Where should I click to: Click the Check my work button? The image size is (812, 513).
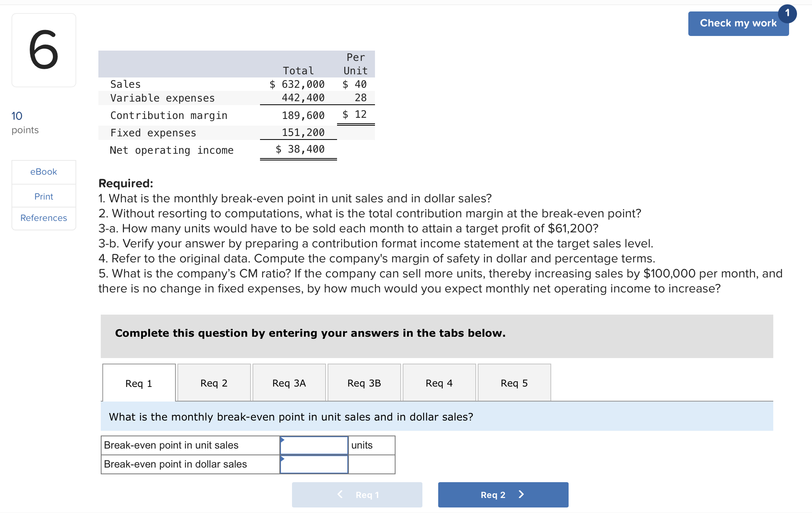(738, 23)
